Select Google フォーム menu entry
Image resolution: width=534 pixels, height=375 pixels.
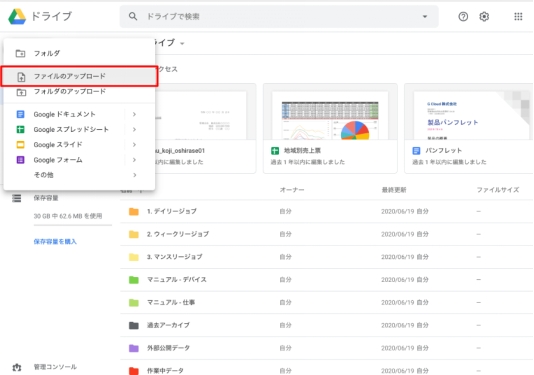[x=79, y=160]
